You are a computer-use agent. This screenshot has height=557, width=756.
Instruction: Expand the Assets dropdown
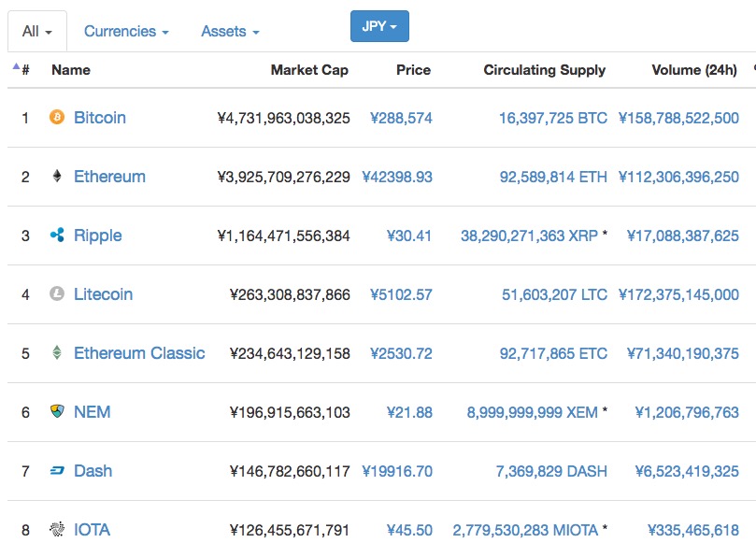(x=230, y=32)
